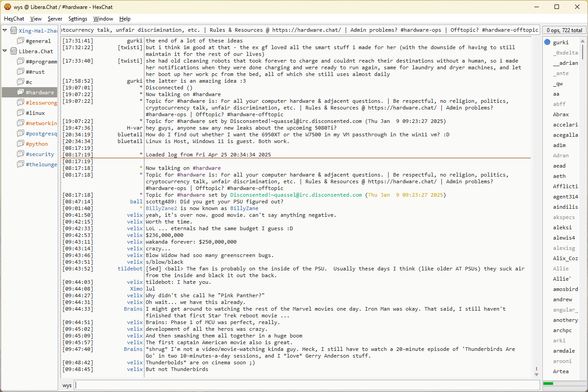Image resolution: width=588 pixels, height=392 pixels.
Task: Click the green lag meter bar
Action: coord(548,384)
